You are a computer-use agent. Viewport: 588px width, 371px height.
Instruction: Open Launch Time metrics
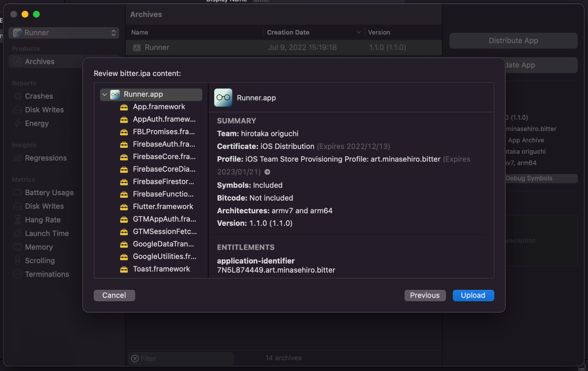(47, 233)
